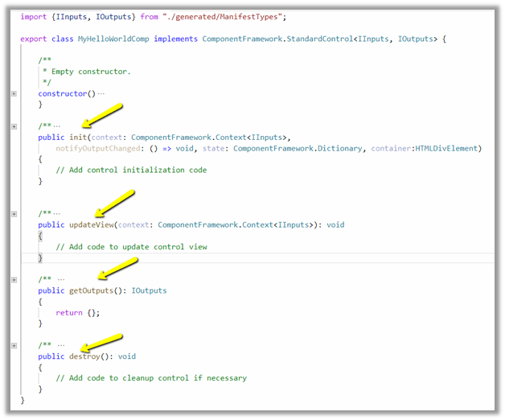
Task: Click the "return {};" statement
Action: click(x=78, y=313)
